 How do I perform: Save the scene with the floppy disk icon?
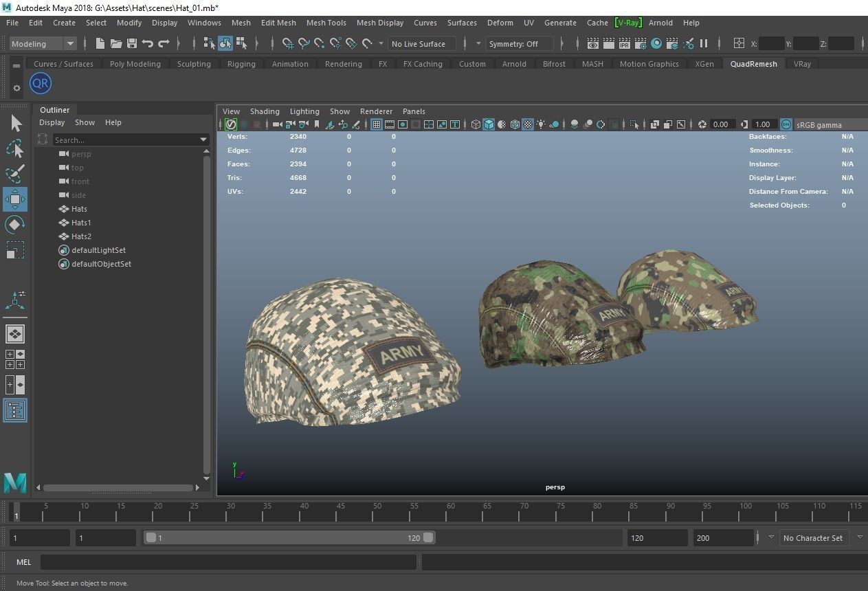coord(132,43)
